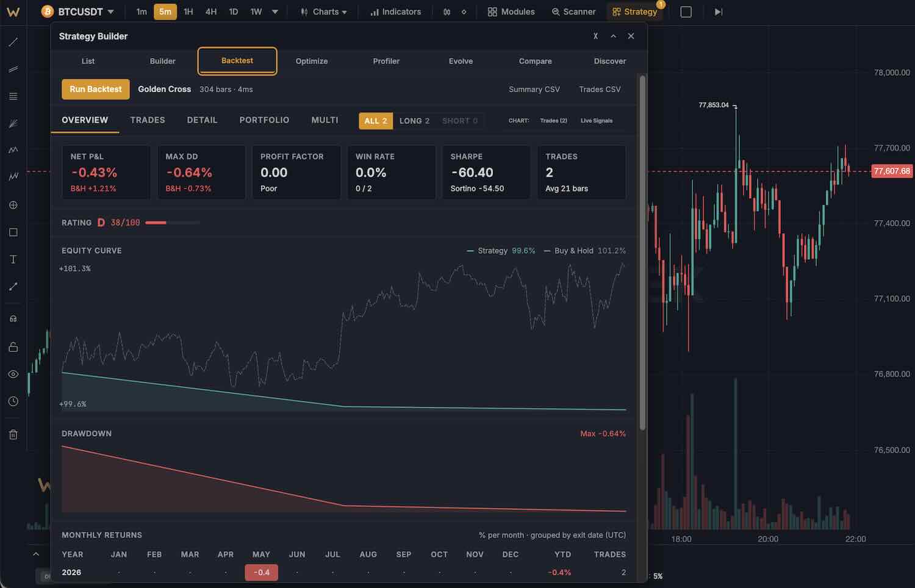Expand the Charts type dropdown
The height and width of the screenshot is (588, 915).
coord(324,12)
